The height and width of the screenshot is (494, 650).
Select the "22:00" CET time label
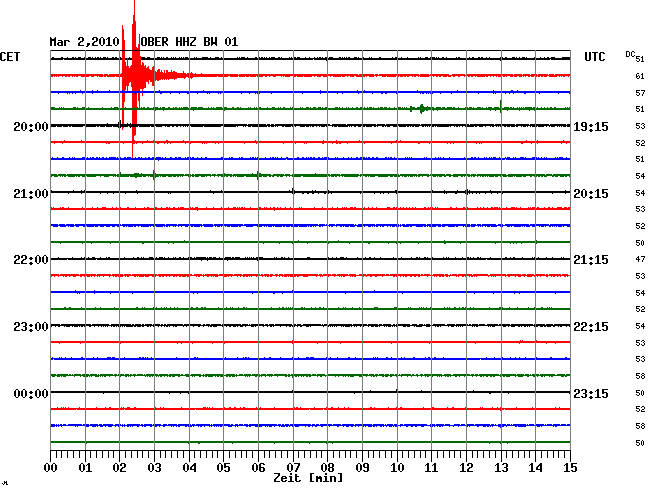[x=31, y=260]
